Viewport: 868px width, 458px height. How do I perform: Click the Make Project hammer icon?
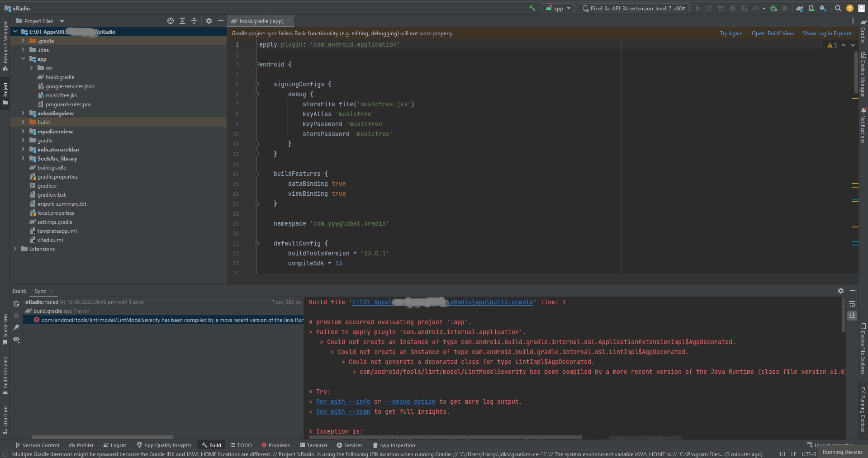(x=532, y=8)
